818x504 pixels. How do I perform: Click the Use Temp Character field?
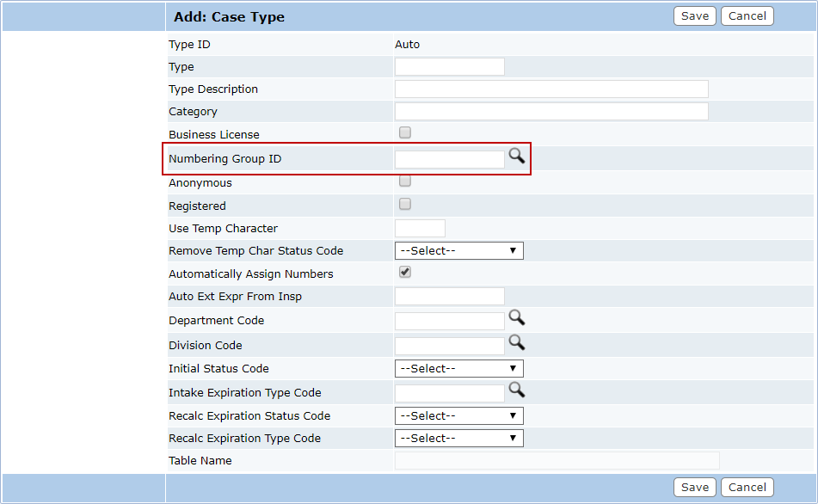pyautogui.click(x=420, y=229)
